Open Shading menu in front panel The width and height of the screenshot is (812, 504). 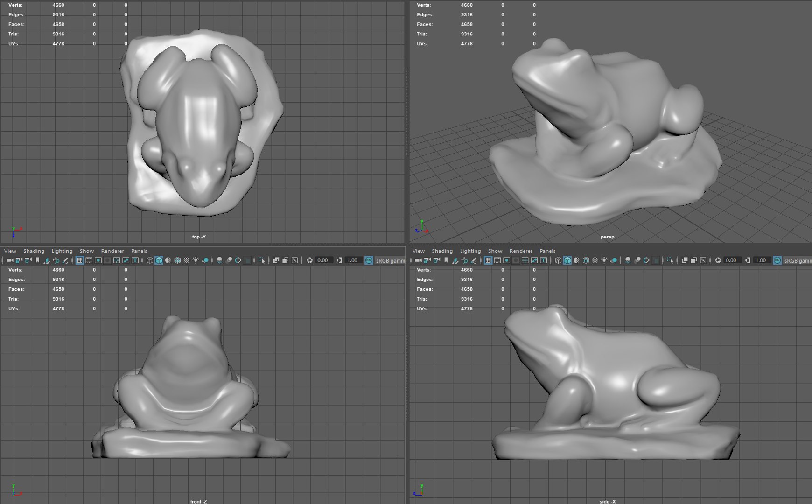(34, 251)
